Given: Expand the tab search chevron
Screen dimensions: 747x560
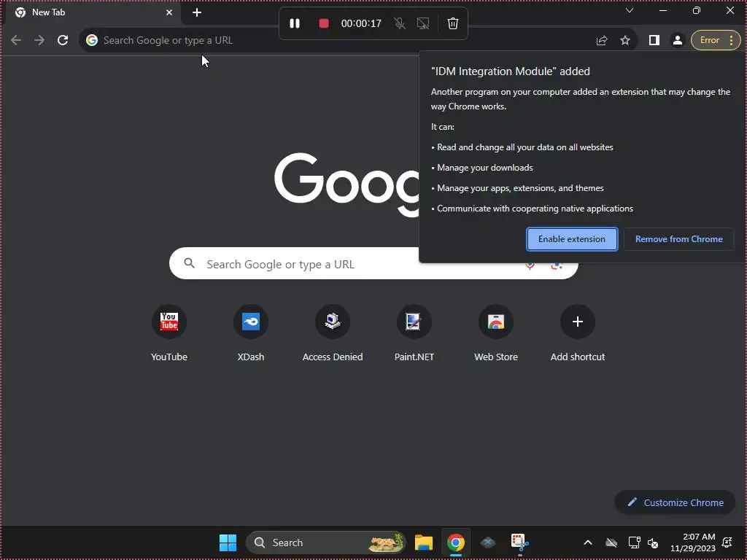Looking at the screenshot, I should pos(630,10).
